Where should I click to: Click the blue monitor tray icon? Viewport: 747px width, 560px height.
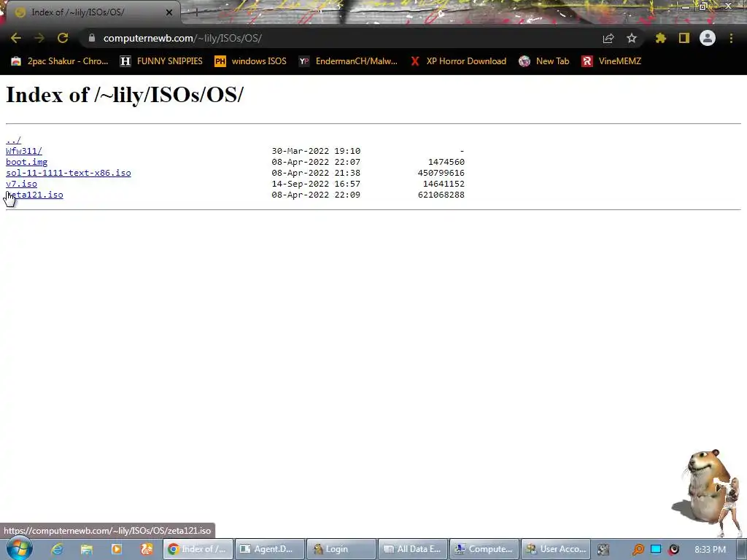click(x=656, y=549)
